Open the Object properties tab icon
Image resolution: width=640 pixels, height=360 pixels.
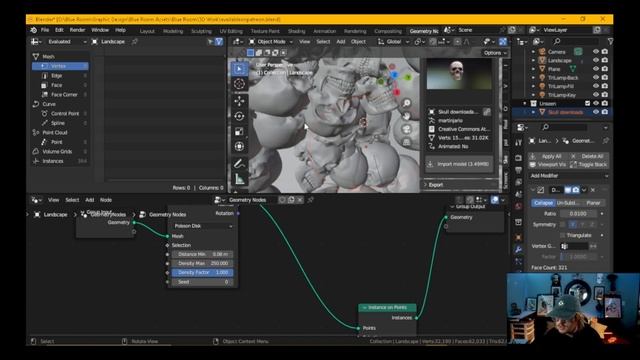click(518, 237)
